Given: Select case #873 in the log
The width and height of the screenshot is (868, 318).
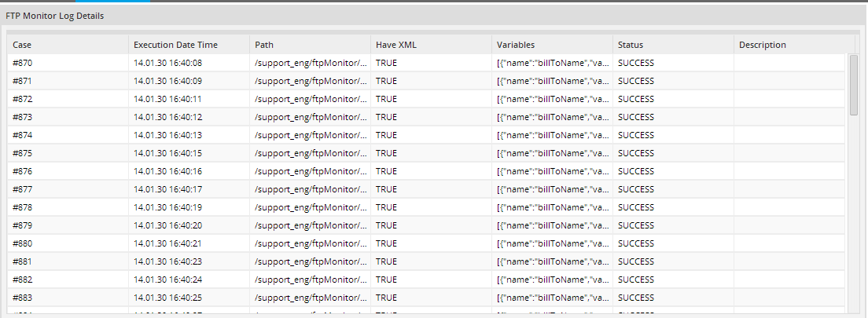Looking at the screenshot, I should [x=68, y=117].
